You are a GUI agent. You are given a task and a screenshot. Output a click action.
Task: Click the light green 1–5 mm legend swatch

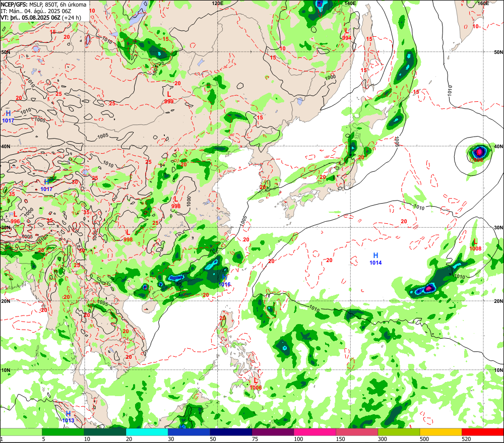click(21, 432)
